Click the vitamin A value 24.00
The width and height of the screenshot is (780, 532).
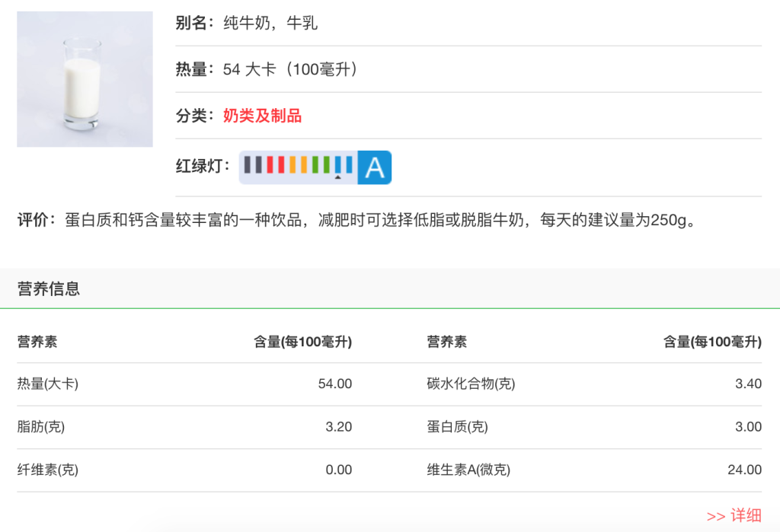click(745, 470)
